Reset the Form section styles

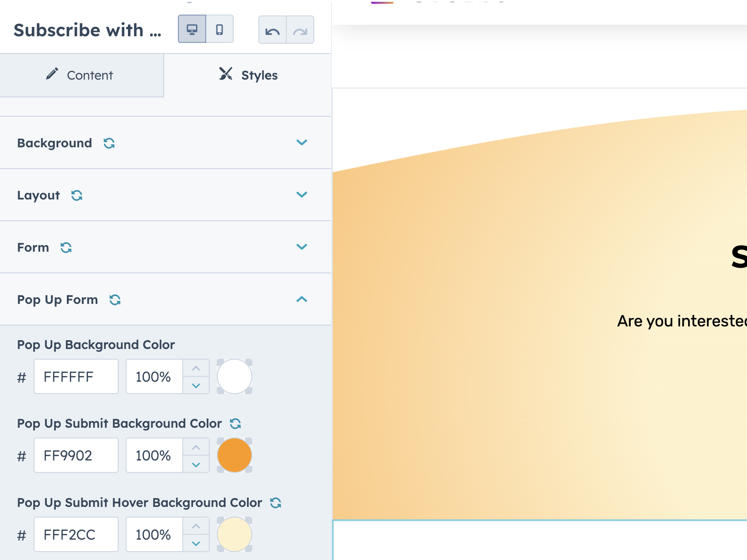click(66, 248)
